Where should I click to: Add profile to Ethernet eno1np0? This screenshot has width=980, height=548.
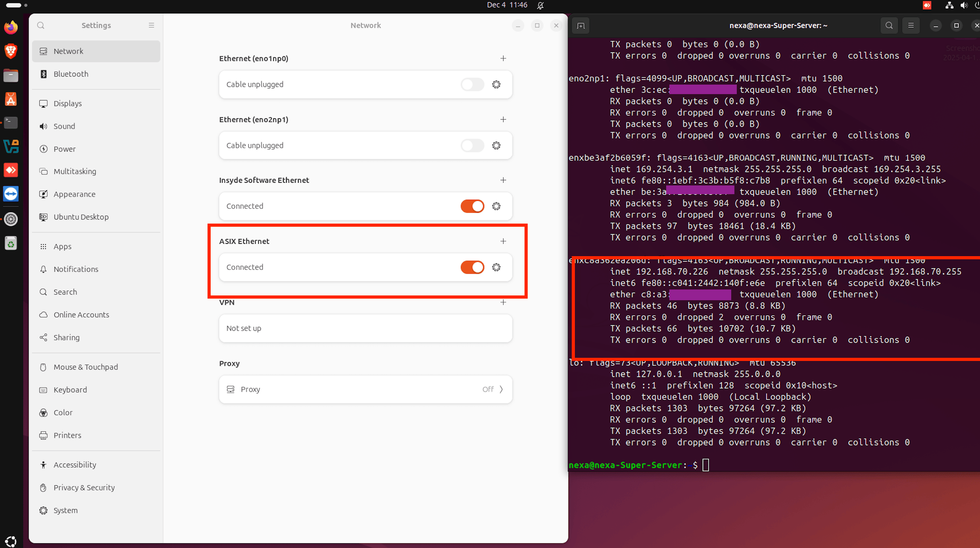(x=503, y=58)
